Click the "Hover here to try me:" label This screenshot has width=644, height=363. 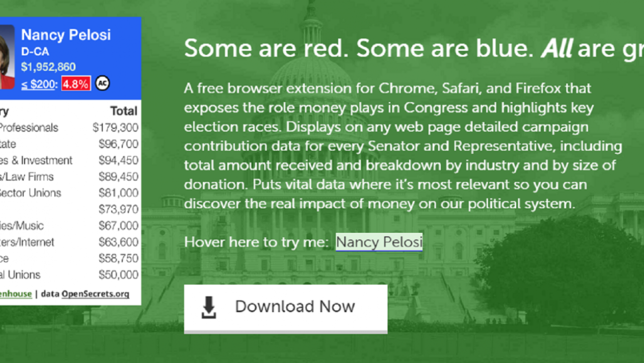tap(257, 242)
